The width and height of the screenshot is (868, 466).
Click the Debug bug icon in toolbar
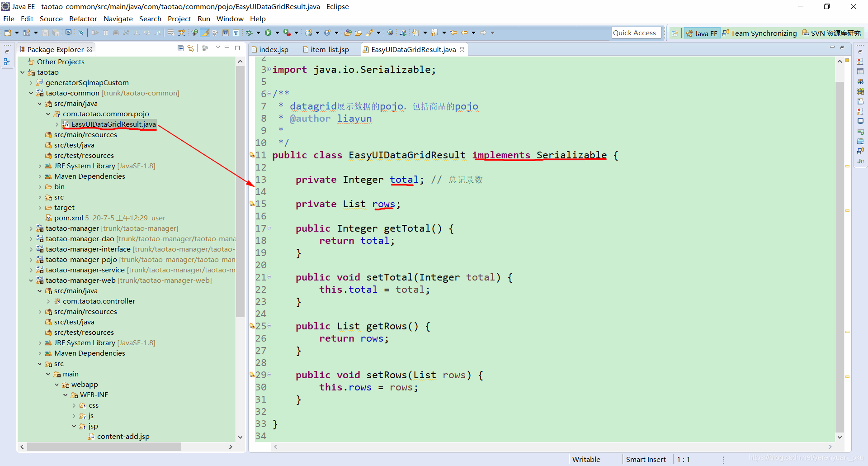click(249, 33)
